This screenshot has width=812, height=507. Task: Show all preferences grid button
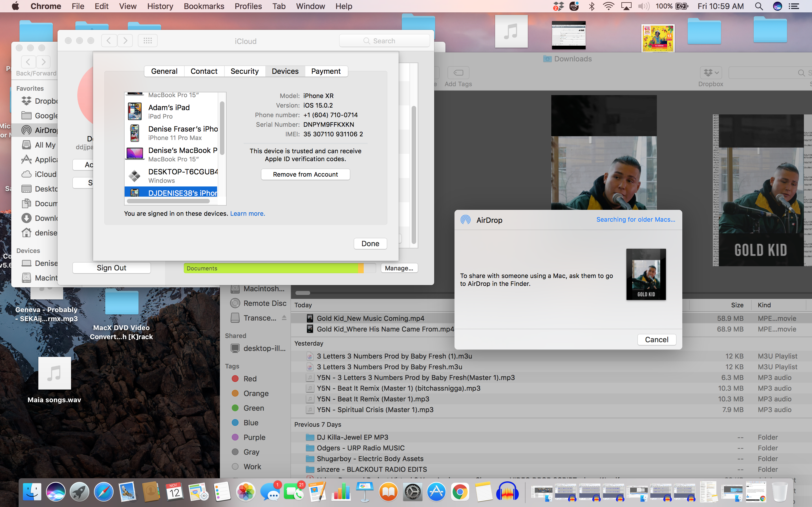pyautogui.click(x=148, y=41)
